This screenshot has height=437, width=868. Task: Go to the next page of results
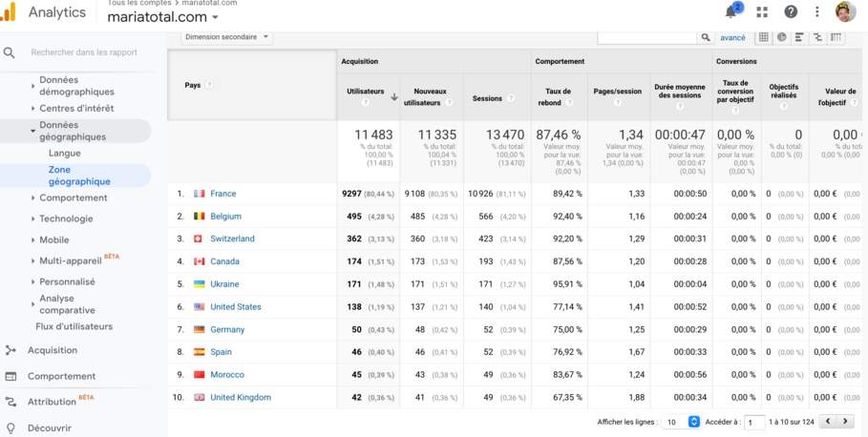point(845,422)
